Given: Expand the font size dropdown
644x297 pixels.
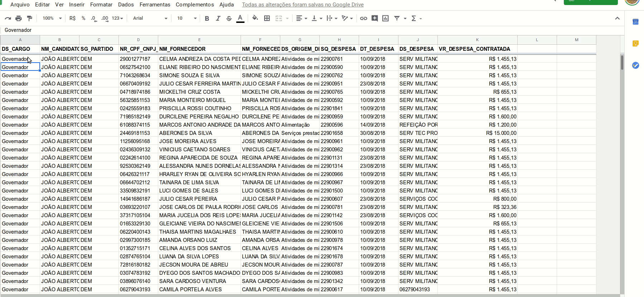Looking at the screenshot, I should (187, 18).
